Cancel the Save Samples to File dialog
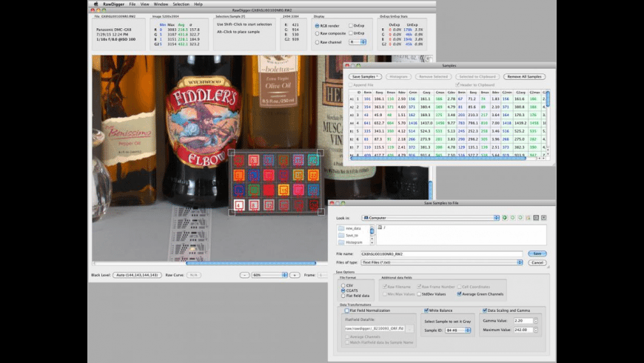 coord(537,262)
